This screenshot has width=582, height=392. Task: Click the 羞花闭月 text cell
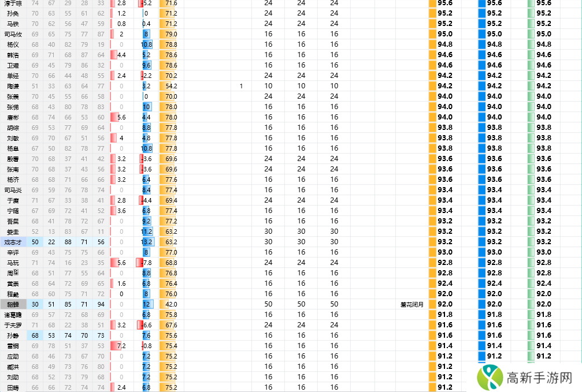411,304
